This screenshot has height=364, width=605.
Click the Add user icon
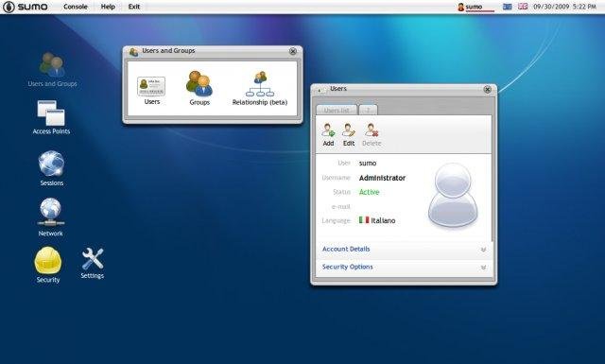click(328, 134)
